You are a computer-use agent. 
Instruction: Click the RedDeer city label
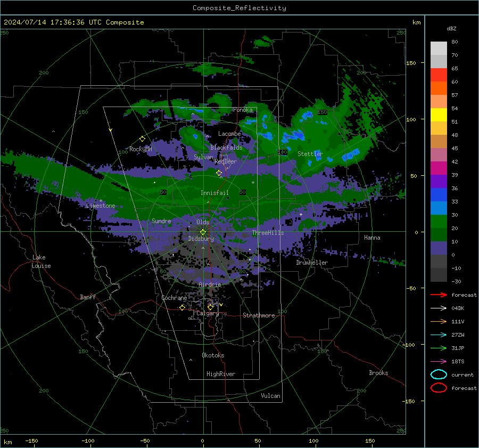226,161
